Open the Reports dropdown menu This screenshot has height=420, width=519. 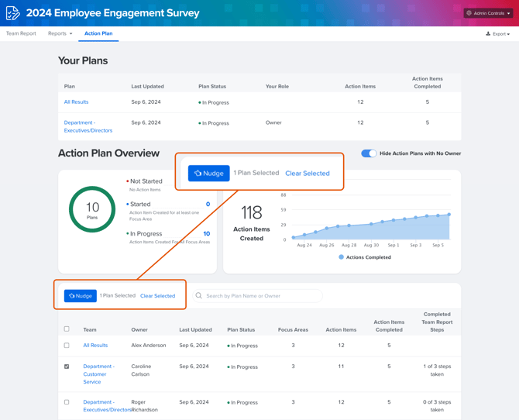pos(60,34)
